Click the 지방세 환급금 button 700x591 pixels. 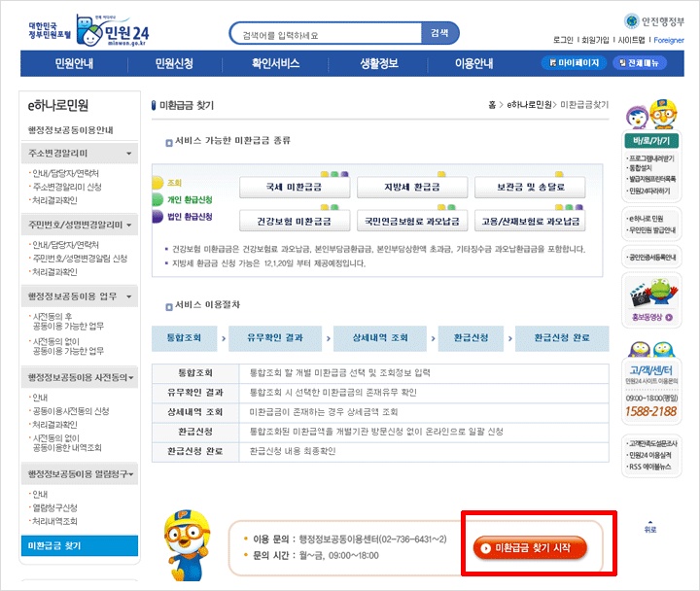click(x=412, y=187)
